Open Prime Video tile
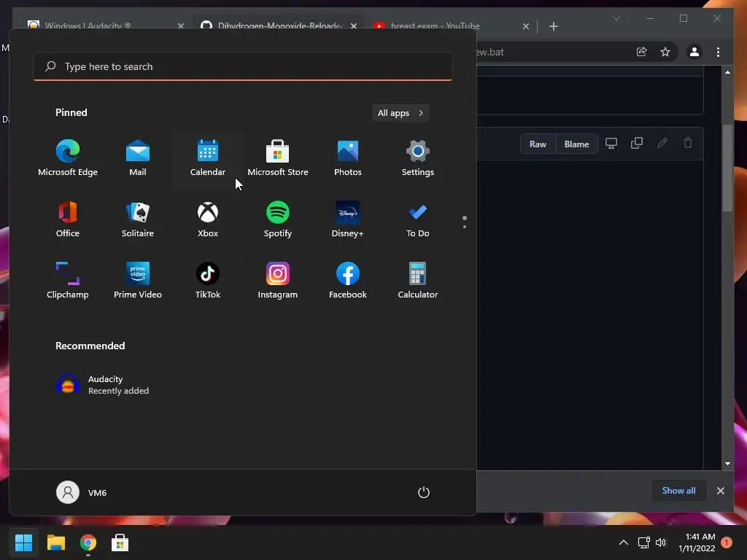This screenshot has width=747, height=560. 138,281
